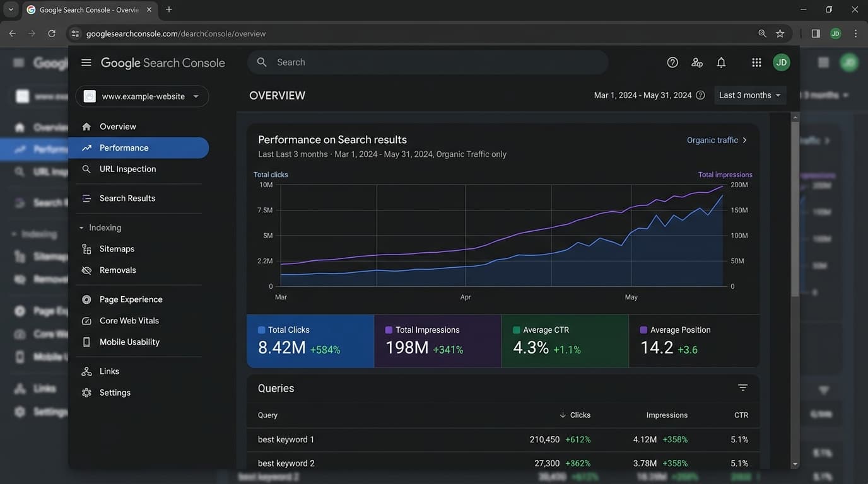Open the notifications bell icon
Image resolution: width=868 pixels, height=484 pixels.
(721, 62)
